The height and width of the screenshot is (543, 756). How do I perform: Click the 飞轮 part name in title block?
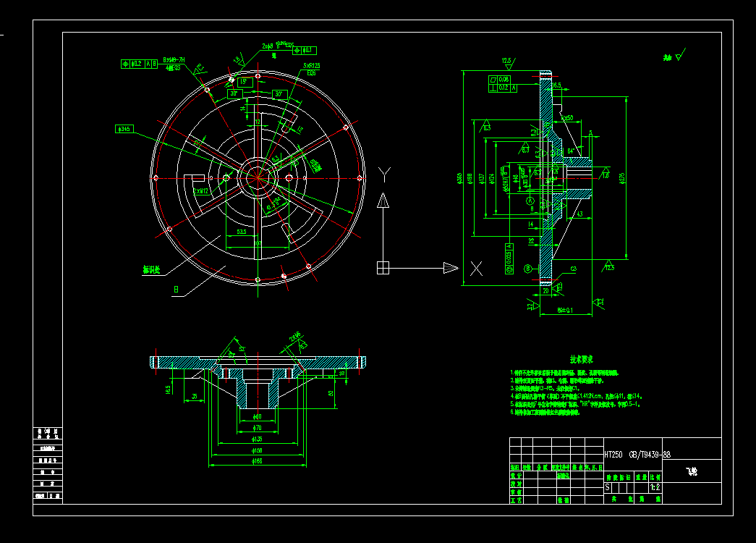coord(692,471)
